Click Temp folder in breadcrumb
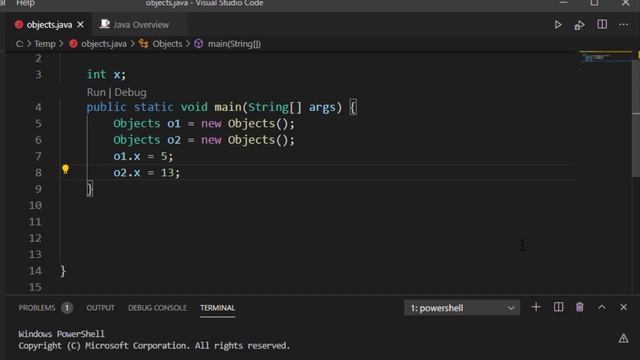The image size is (640, 360). pos(44,44)
